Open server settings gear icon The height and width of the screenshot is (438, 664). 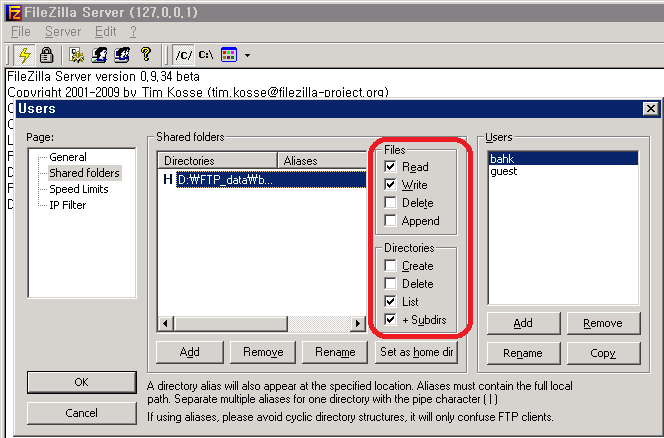pyautogui.click(x=77, y=55)
